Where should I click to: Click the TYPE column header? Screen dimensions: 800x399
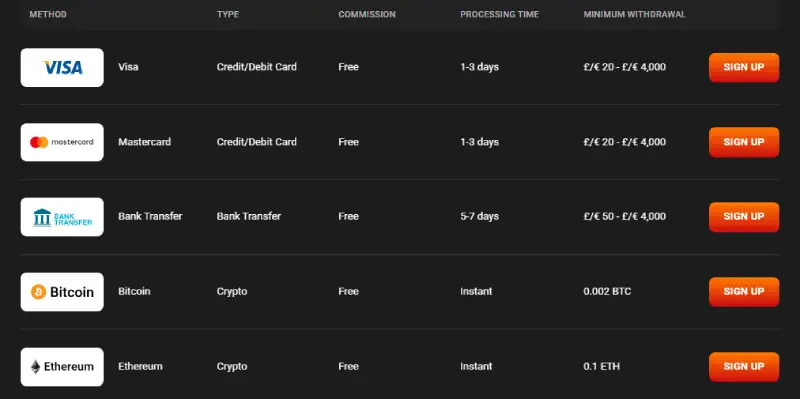(228, 14)
